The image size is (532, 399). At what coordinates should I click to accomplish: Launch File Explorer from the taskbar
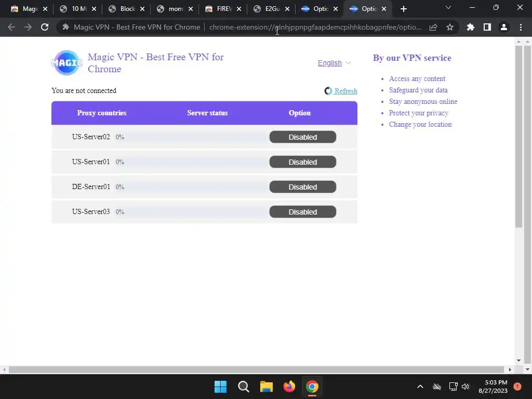coord(267,387)
